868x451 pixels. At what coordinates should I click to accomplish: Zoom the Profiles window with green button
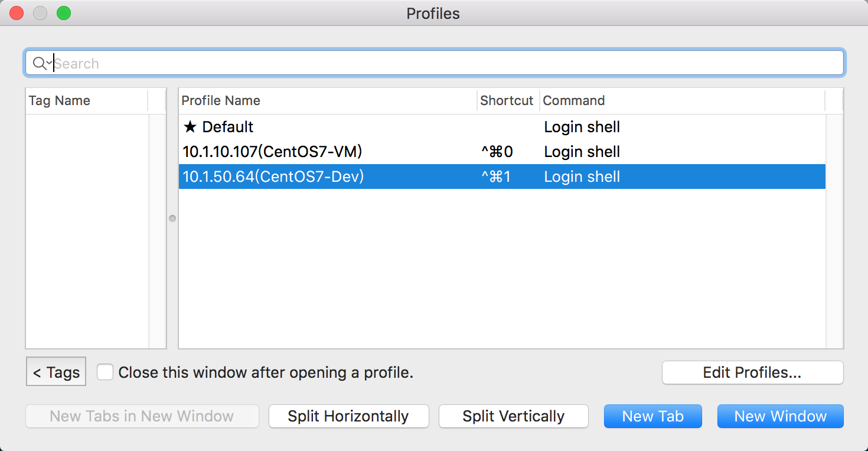coord(64,13)
